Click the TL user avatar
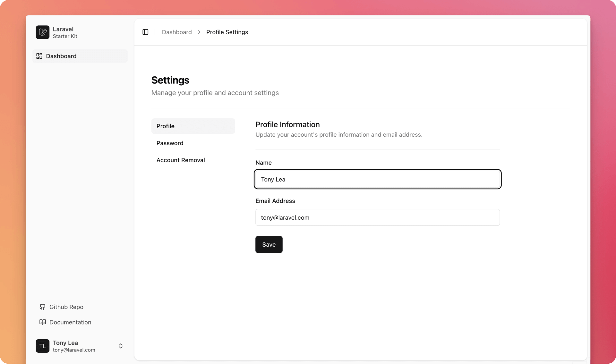616x364 pixels. tap(42, 346)
